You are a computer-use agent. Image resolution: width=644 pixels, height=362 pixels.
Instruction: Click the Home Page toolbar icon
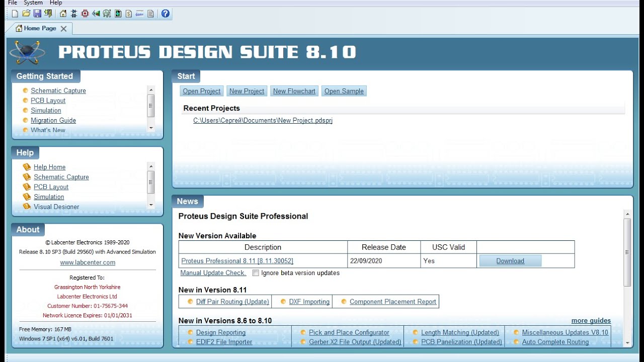[x=63, y=14]
